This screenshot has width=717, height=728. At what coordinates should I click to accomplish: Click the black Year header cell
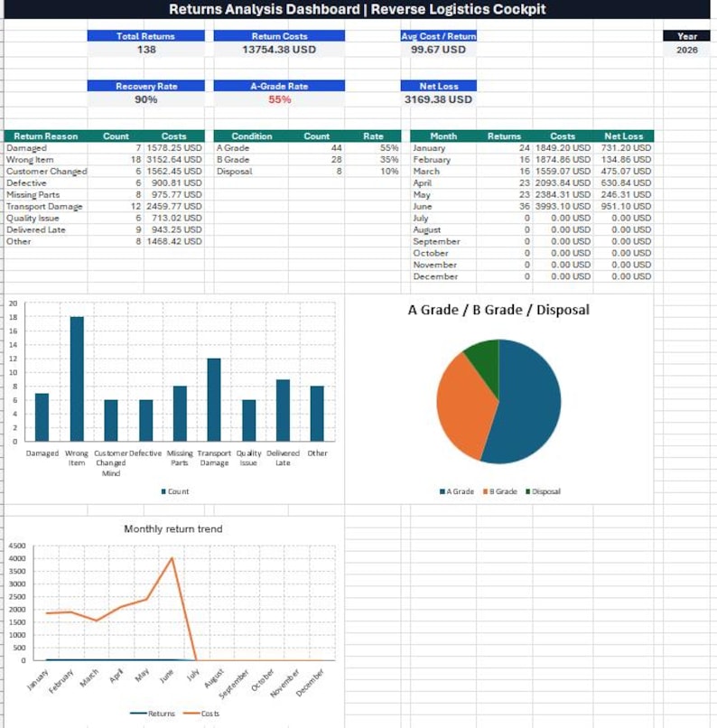click(x=686, y=36)
